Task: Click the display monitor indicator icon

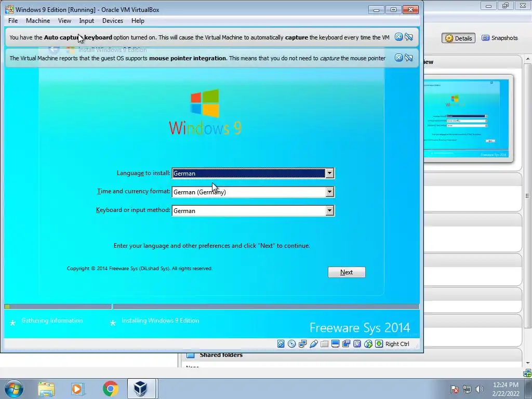Action: click(x=335, y=344)
